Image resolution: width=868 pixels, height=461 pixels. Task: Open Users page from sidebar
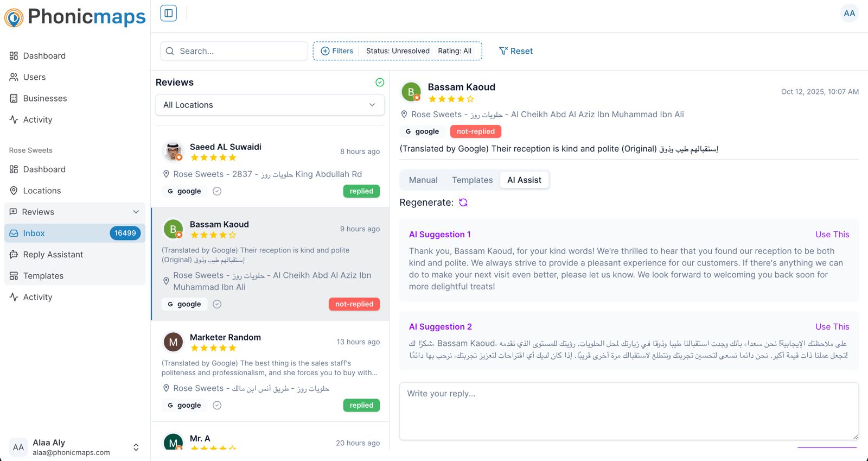point(34,77)
